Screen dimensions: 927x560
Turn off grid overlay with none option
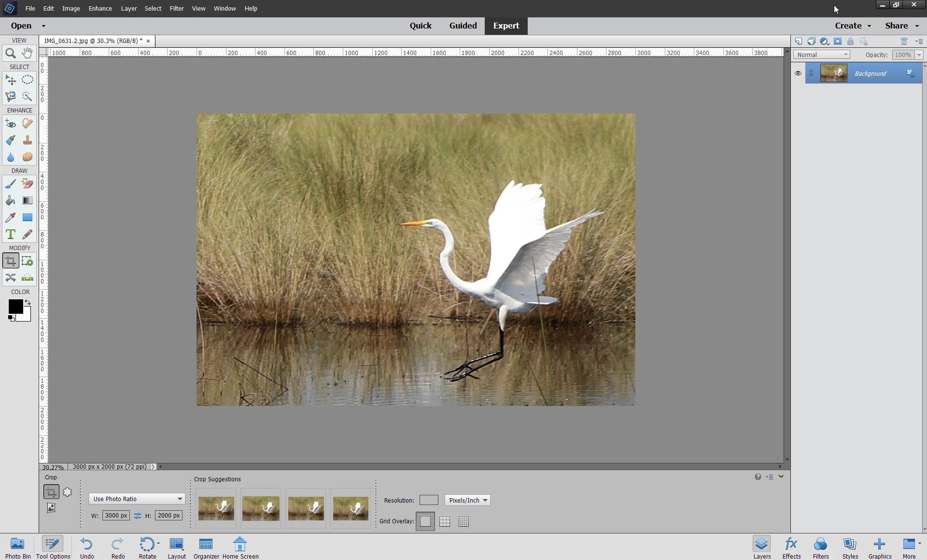[425, 521]
